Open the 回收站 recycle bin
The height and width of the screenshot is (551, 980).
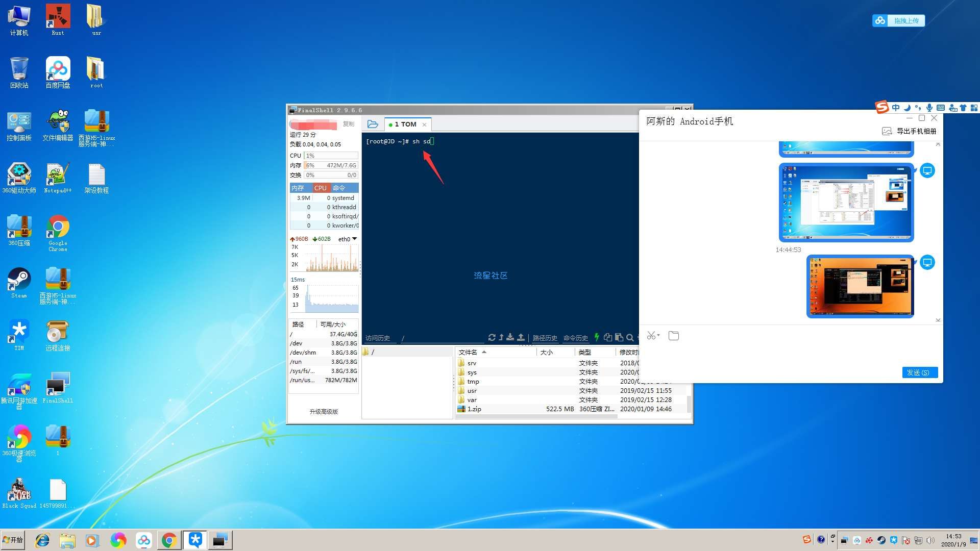pyautogui.click(x=19, y=72)
